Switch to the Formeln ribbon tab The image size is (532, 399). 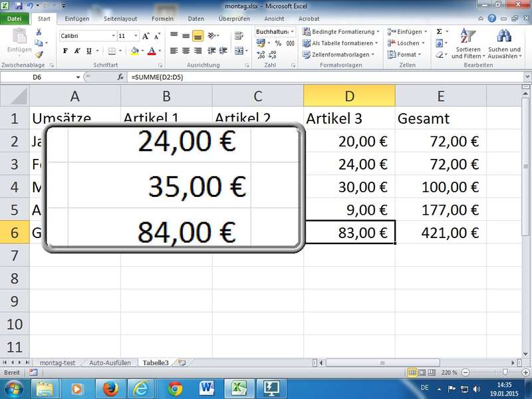tap(162, 19)
